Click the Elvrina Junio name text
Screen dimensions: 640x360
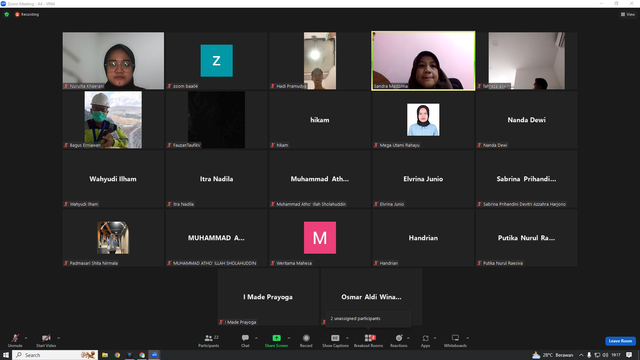click(x=423, y=179)
